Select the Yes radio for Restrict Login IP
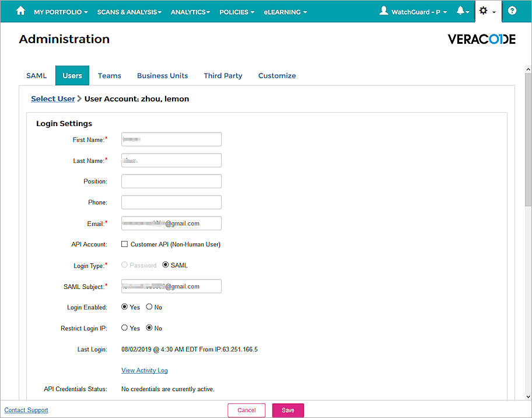Screen dimensions: 532x418 124,328
